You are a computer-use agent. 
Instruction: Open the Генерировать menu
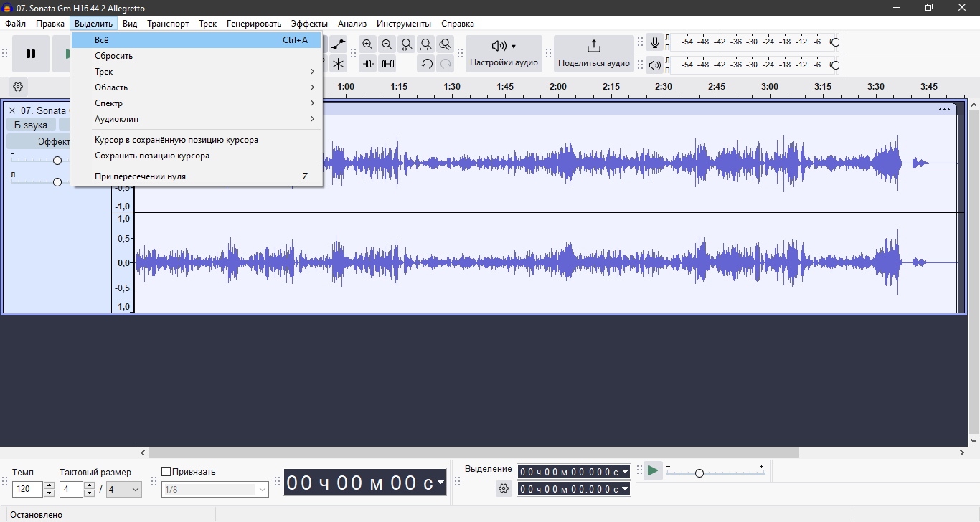pyautogui.click(x=254, y=24)
